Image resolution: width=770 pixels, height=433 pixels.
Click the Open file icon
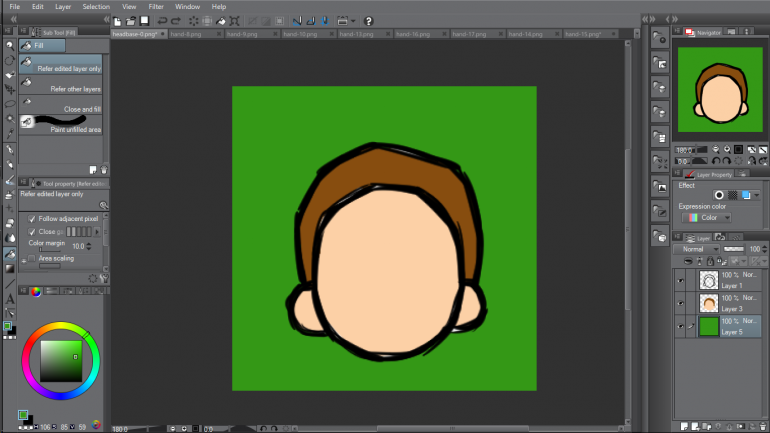pos(131,21)
